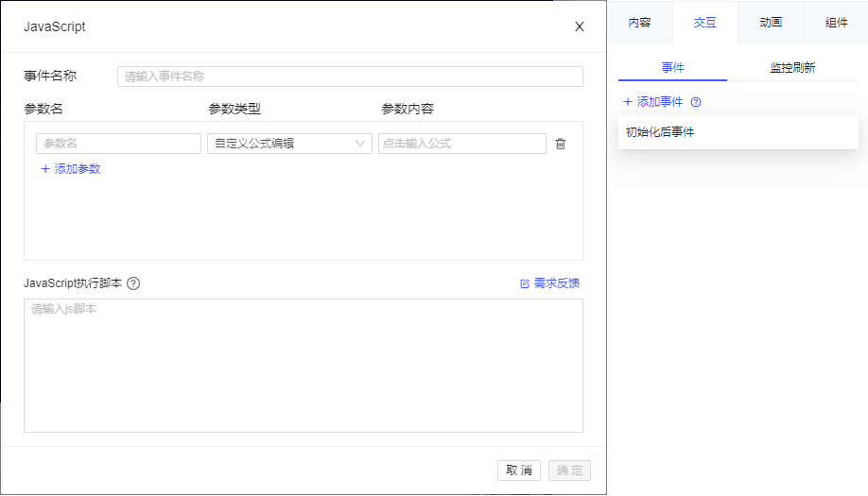The image size is (868, 496).
Task: Click 添加事件 to add an event
Action: pos(653,102)
